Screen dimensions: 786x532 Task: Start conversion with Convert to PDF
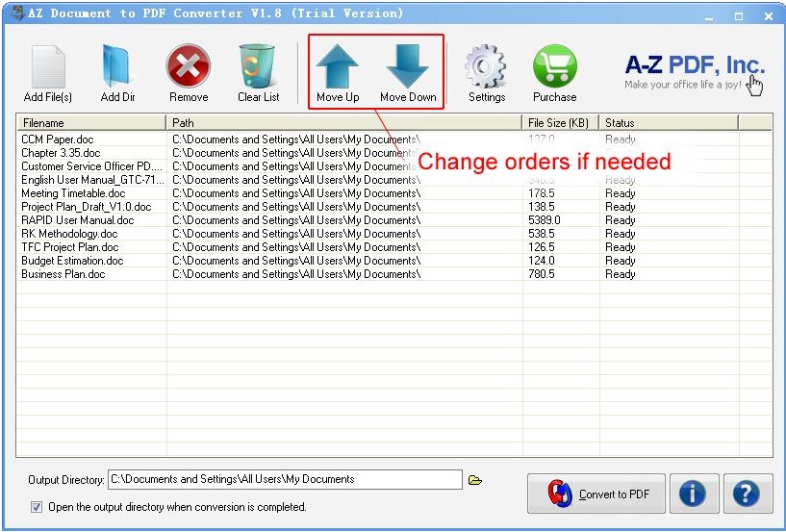[x=596, y=494]
